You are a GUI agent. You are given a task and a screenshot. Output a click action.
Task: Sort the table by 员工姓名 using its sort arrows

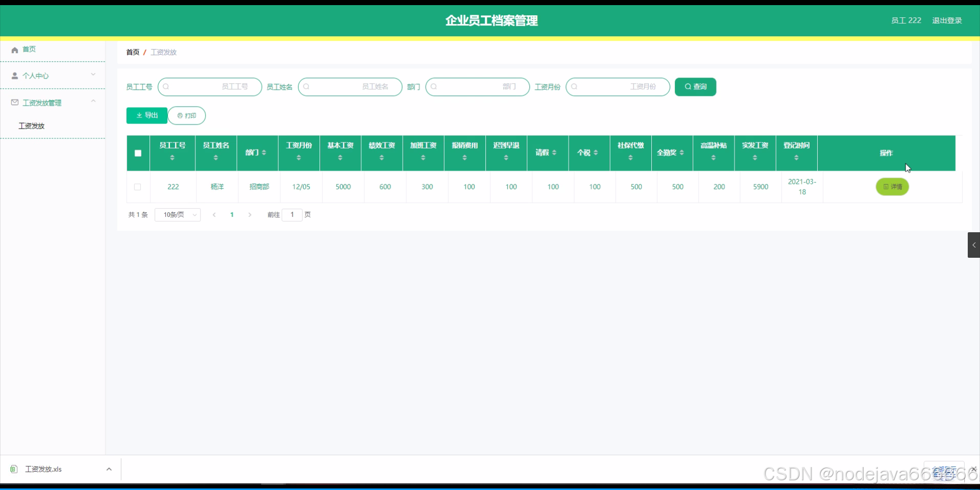pyautogui.click(x=216, y=158)
